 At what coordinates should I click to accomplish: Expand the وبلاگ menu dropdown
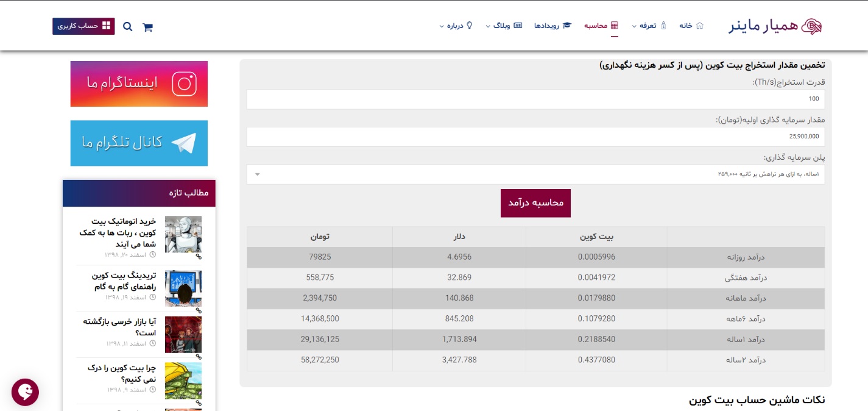[x=488, y=26]
